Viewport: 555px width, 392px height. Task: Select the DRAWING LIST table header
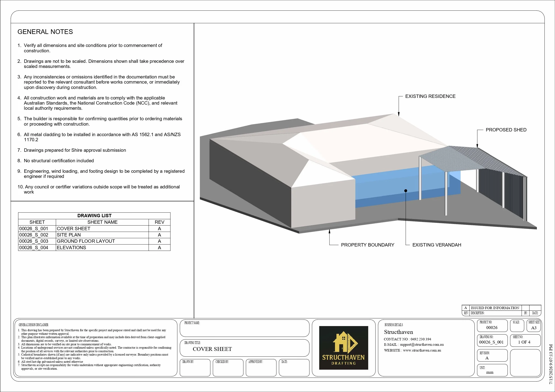click(94, 216)
